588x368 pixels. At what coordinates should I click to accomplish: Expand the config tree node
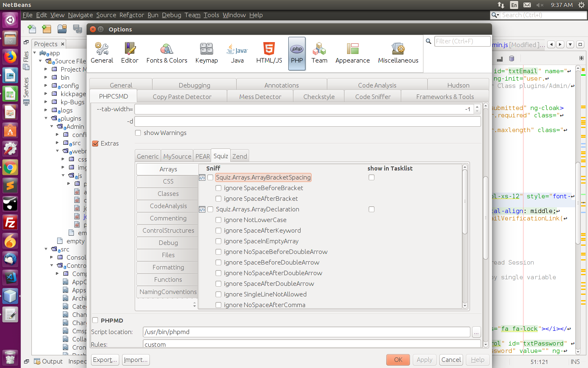(x=46, y=85)
